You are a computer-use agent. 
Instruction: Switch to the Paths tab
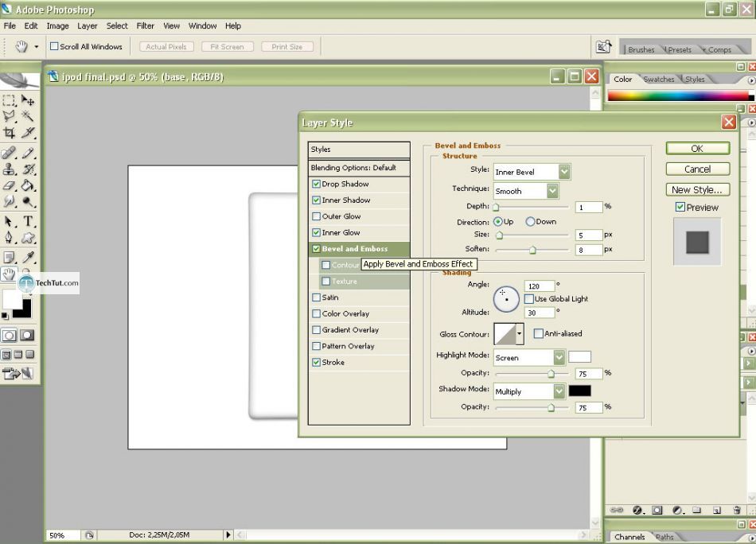[664, 537]
